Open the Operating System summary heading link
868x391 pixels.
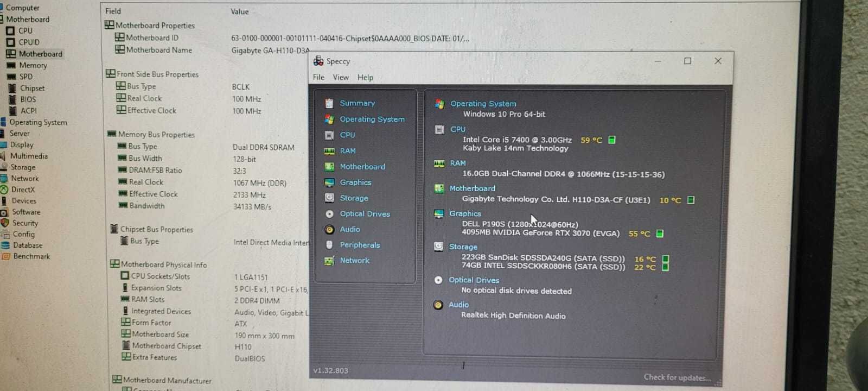click(483, 104)
